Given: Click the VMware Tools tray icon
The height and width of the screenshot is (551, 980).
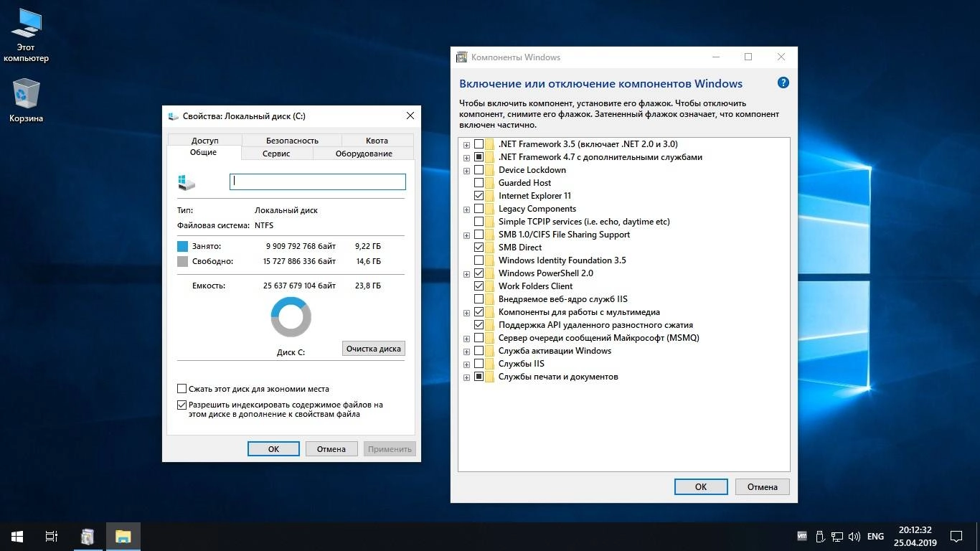Looking at the screenshot, I should point(802,536).
